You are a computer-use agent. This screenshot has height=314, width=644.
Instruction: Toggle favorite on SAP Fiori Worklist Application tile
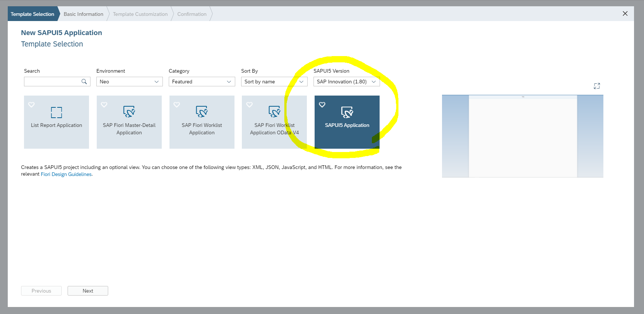coord(177,105)
